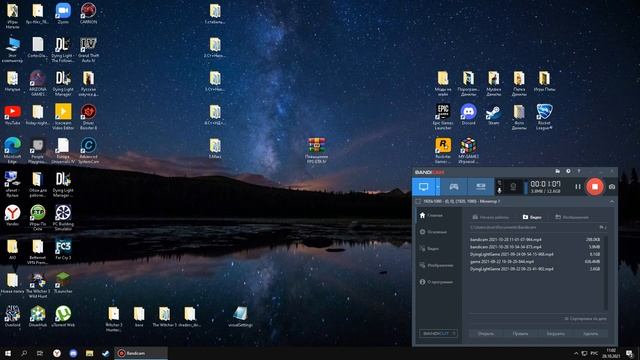This screenshot has height=360, width=640.
Task: Select the Advanced SystemCare desktop icon
Action: 88,150
